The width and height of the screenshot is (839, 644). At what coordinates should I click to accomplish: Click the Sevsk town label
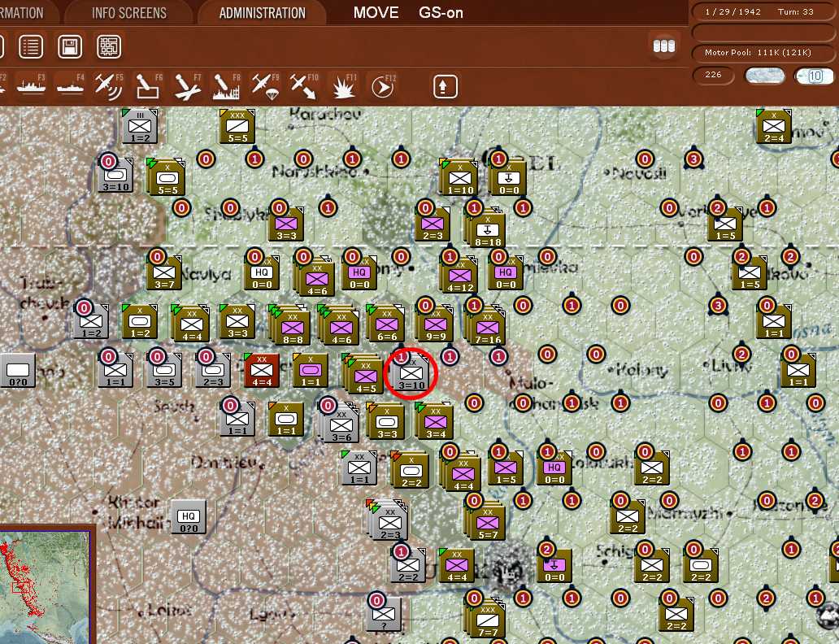[x=174, y=407]
